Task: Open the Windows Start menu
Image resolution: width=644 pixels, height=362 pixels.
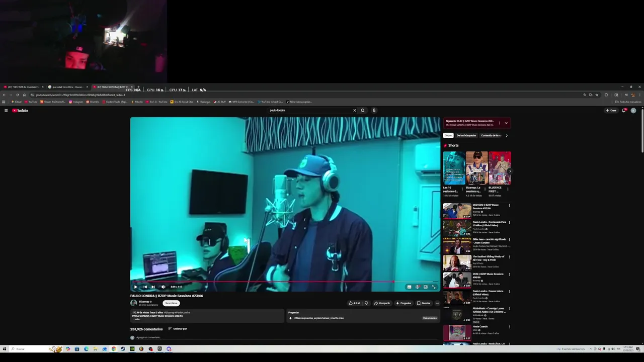Action: [x=5, y=349]
